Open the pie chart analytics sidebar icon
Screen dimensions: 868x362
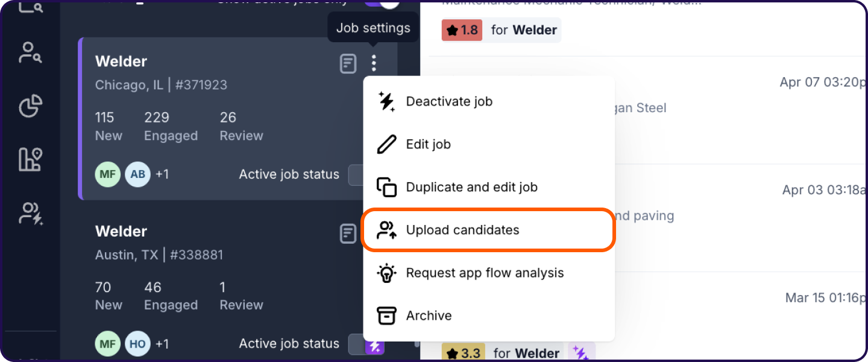pos(29,106)
